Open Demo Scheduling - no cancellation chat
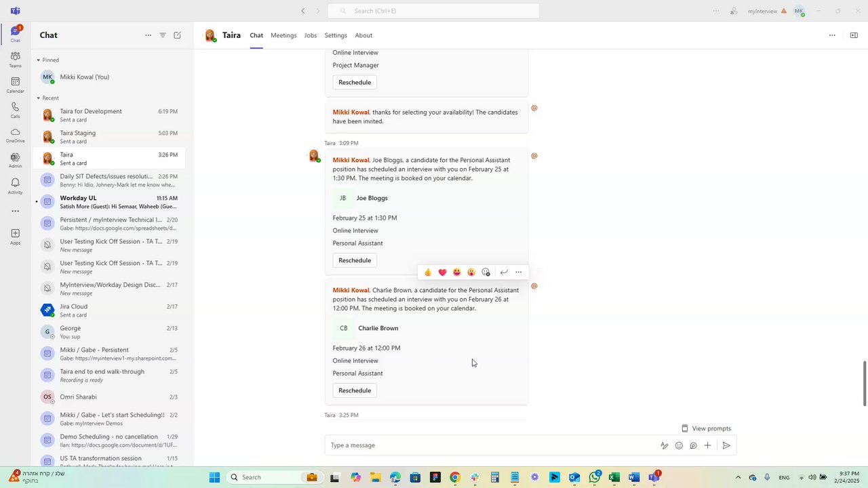Screen dimensions: 868x488 point(108,440)
